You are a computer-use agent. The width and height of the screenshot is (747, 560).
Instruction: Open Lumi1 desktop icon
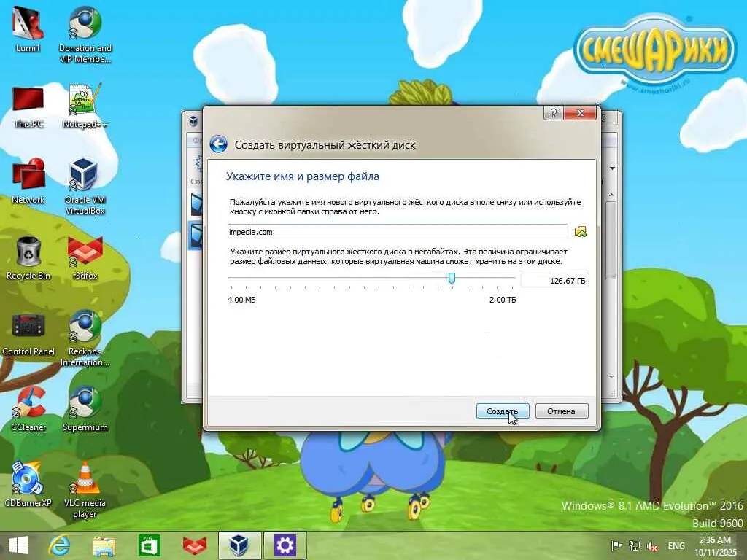coord(28,30)
